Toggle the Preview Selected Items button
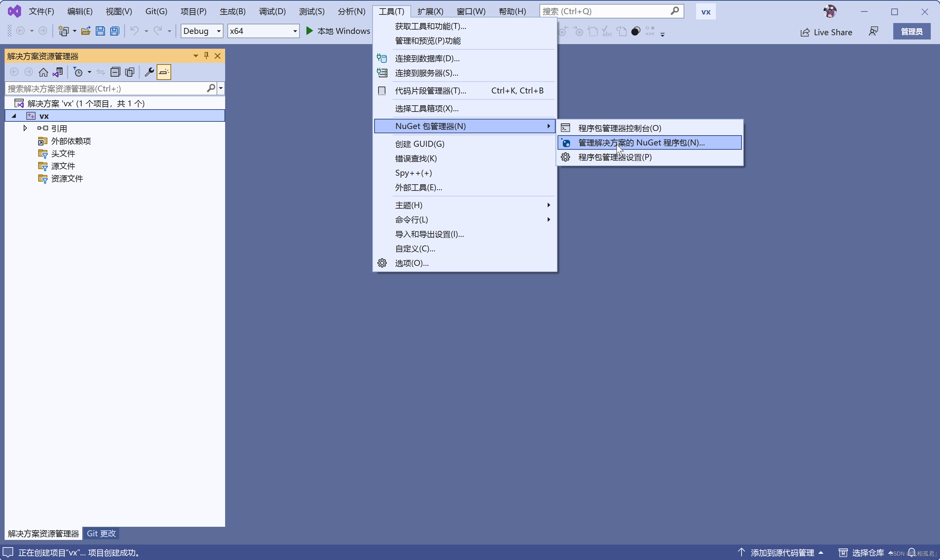This screenshot has width=940, height=560. (164, 72)
